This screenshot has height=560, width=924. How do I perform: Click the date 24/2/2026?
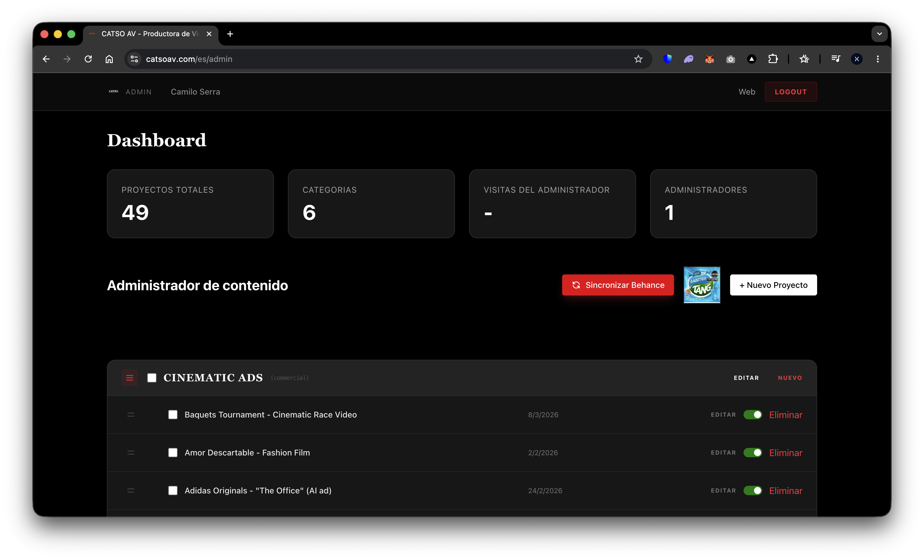click(x=545, y=490)
